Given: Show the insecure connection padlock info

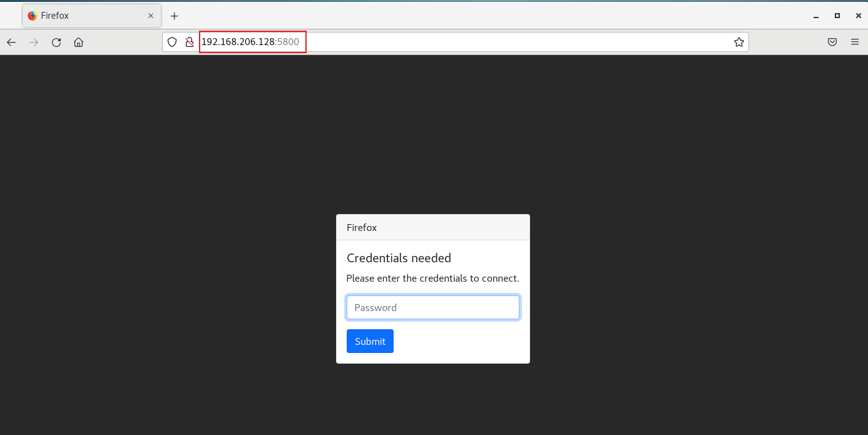Looking at the screenshot, I should tap(189, 43).
